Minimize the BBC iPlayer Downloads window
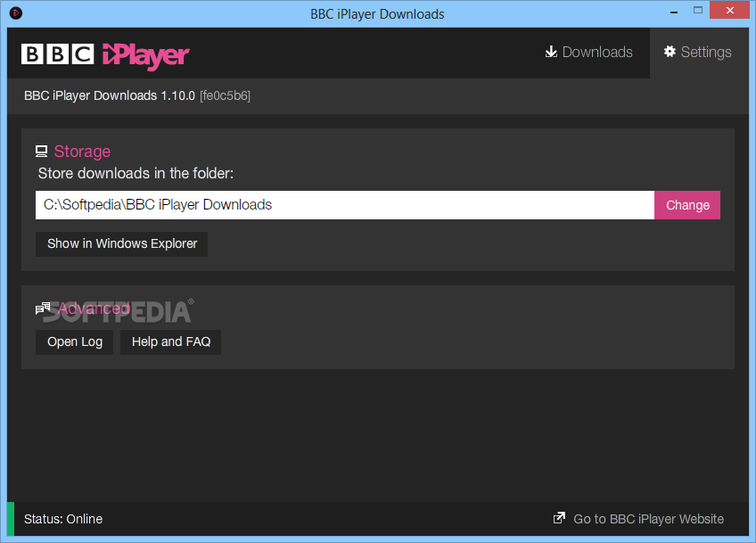The height and width of the screenshot is (543, 756). coord(674,11)
